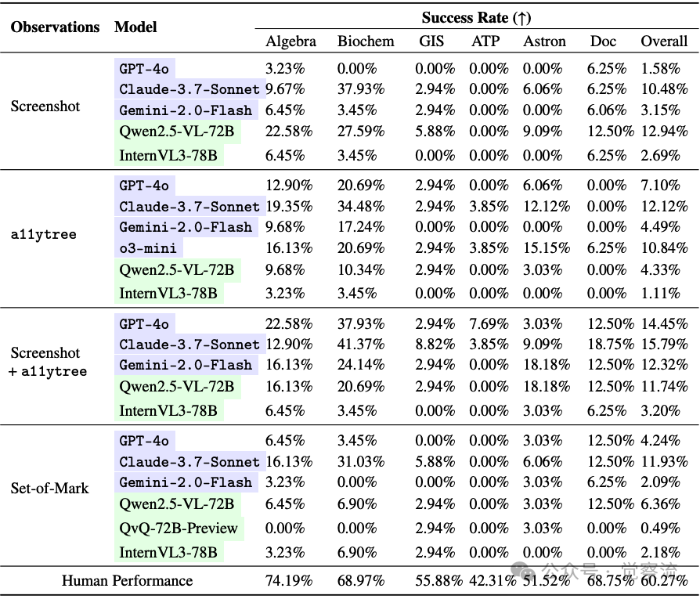Select the Human Performance row label
The height and width of the screenshot is (599, 700).
(x=127, y=580)
